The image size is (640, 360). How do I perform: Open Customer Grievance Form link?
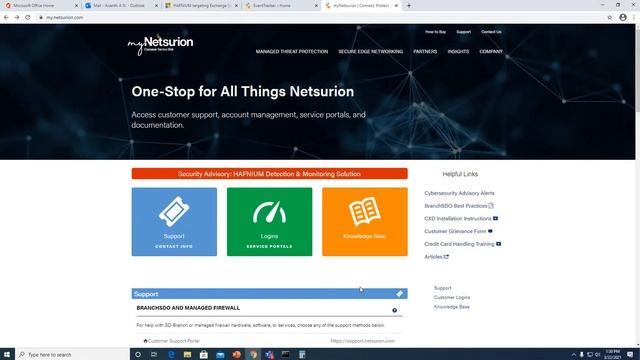tap(458, 231)
